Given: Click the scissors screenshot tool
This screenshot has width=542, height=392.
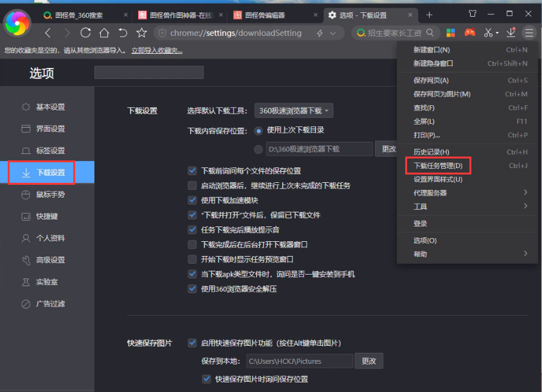Looking at the screenshot, I should (488, 33).
